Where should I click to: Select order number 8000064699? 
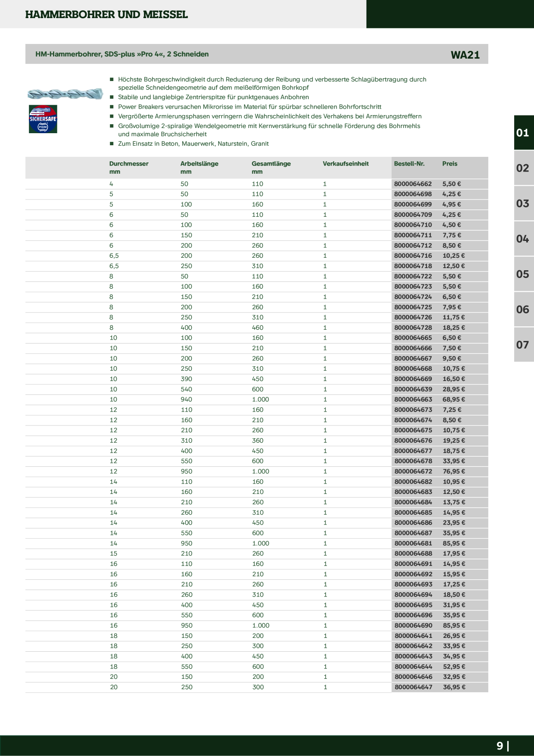tap(413, 205)
